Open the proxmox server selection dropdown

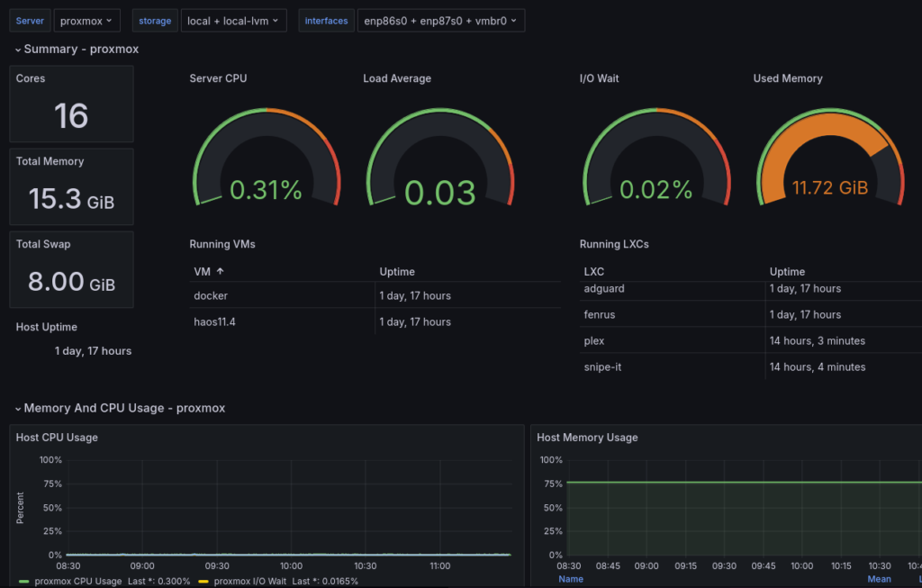[86, 20]
